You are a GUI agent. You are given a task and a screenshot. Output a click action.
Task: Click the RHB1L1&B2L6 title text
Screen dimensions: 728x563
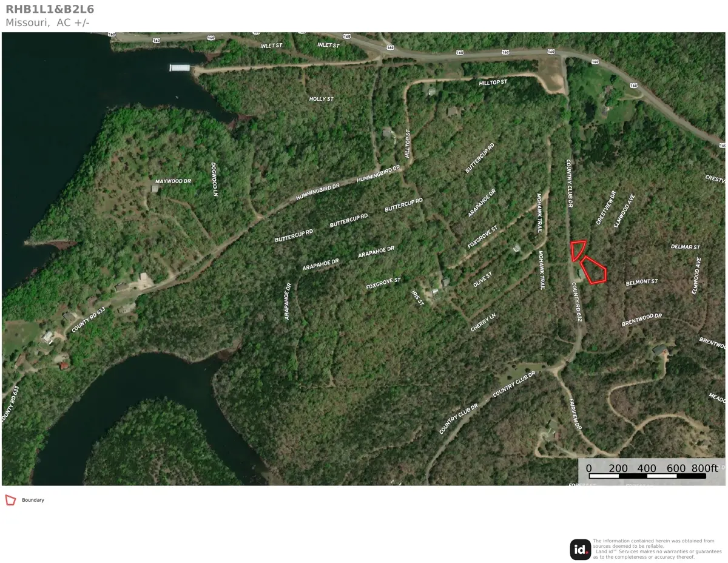[50, 9]
